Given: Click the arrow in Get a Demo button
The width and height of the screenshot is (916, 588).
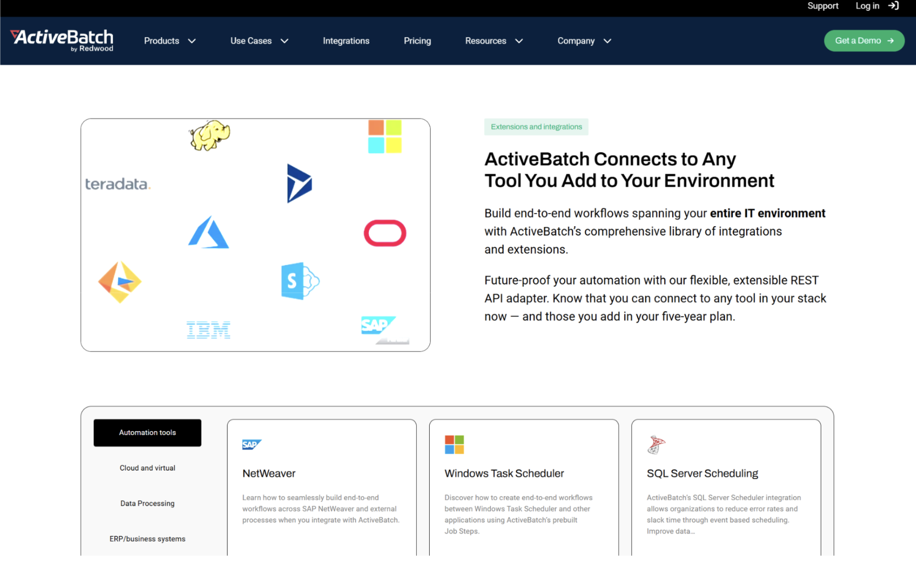Looking at the screenshot, I should pos(890,41).
